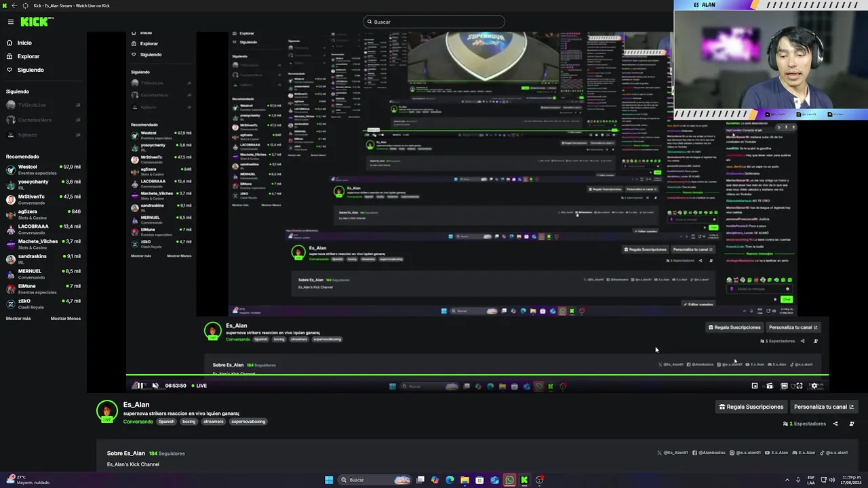Open recommended channel Westcol
Image resolution: width=868 pixels, height=488 pixels.
coord(43,169)
